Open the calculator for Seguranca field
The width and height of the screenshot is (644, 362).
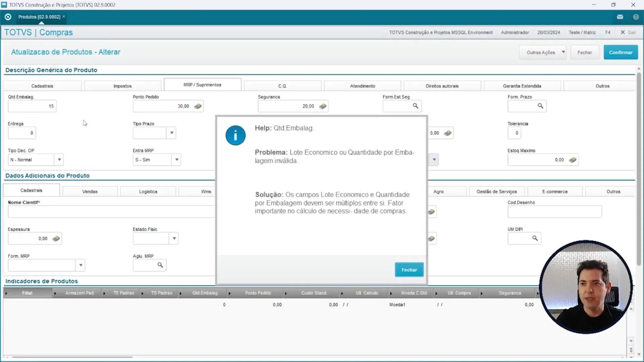pos(323,106)
